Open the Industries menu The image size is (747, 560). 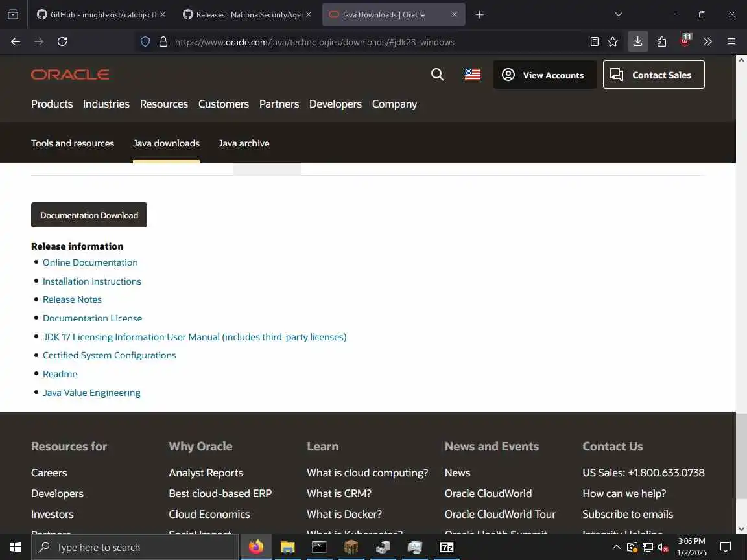coord(106,104)
